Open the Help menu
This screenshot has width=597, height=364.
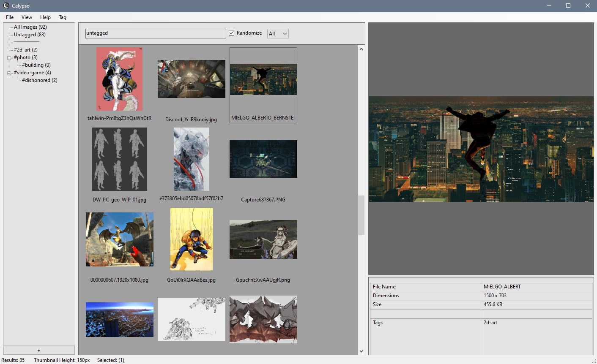[x=45, y=17]
